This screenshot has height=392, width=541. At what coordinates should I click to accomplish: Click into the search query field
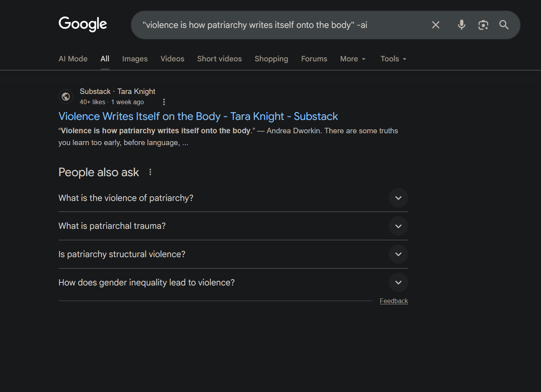pos(275,25)
